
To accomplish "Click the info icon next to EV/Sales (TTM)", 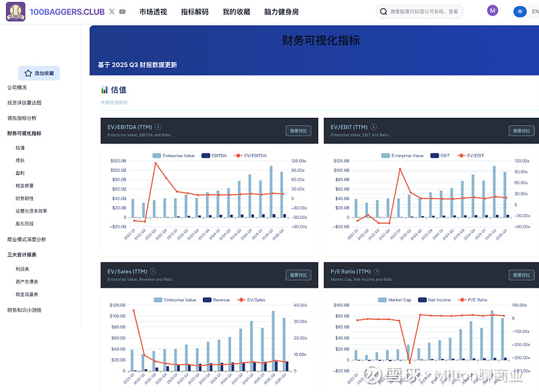I will [154, 271].
